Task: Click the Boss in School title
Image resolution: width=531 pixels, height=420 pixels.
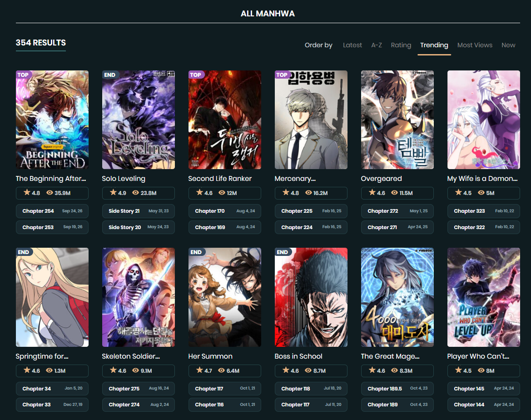Action: 298,356
